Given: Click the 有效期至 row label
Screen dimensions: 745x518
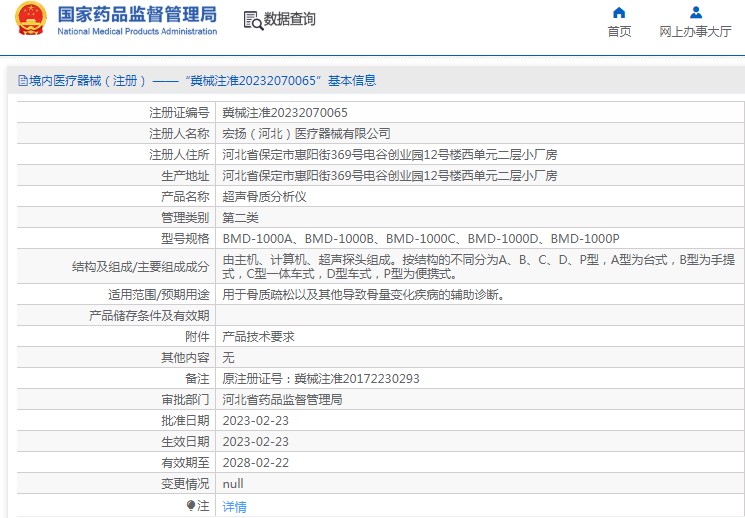Looking at the screenshot, I should pos(185,462).
